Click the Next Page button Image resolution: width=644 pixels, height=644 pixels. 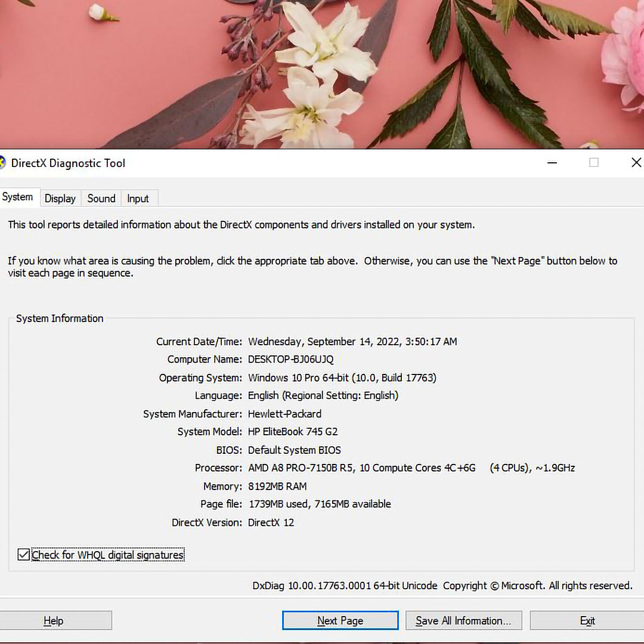(x=340, y=621)
